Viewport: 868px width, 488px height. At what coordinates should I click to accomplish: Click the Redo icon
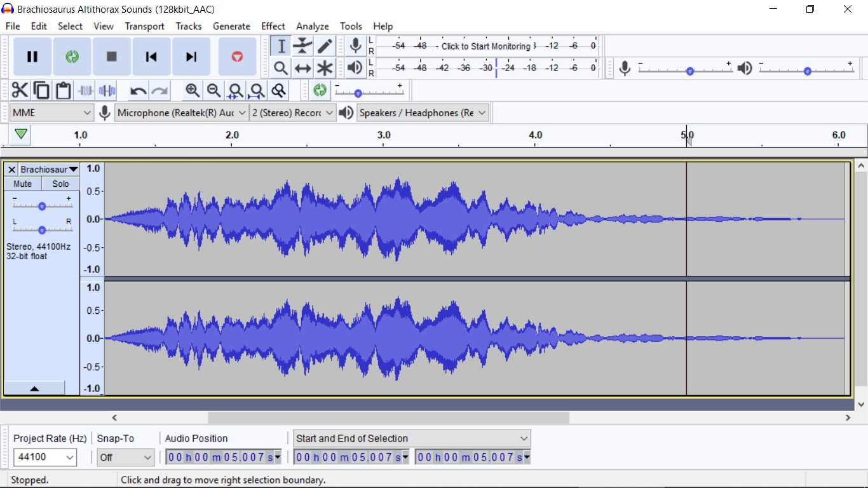[x=159, y=91]
